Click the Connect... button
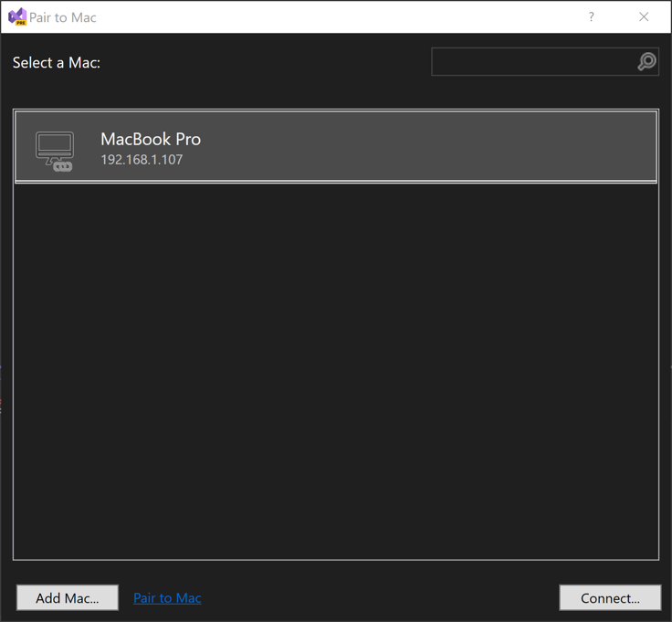The width and height of the screenshot is (672, 622). coord(610,597)
